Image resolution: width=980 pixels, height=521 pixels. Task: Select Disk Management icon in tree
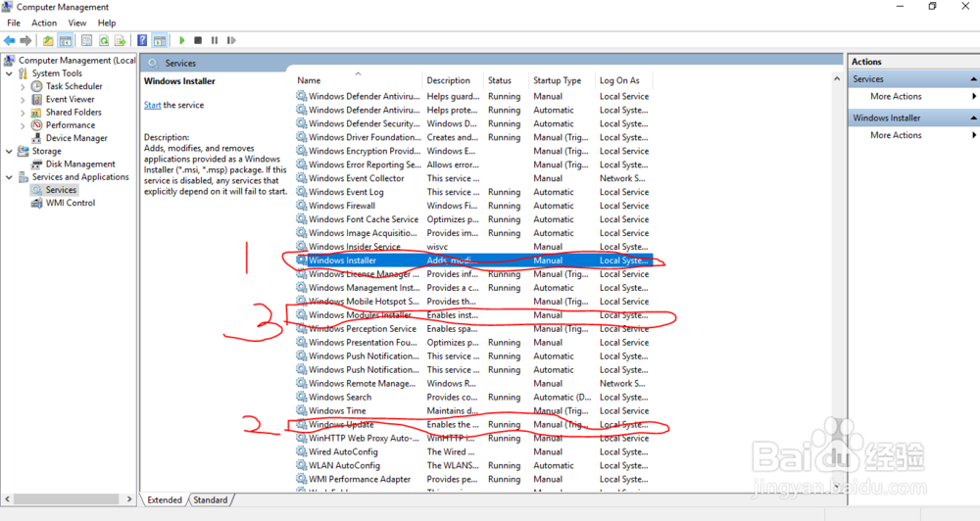[x=37, y=165]
